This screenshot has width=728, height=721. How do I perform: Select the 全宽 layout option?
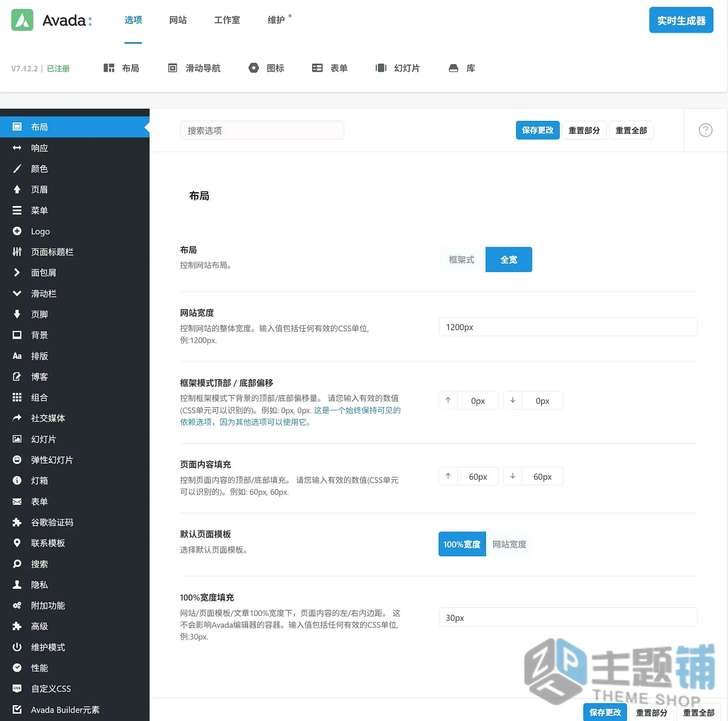[509, 260]
